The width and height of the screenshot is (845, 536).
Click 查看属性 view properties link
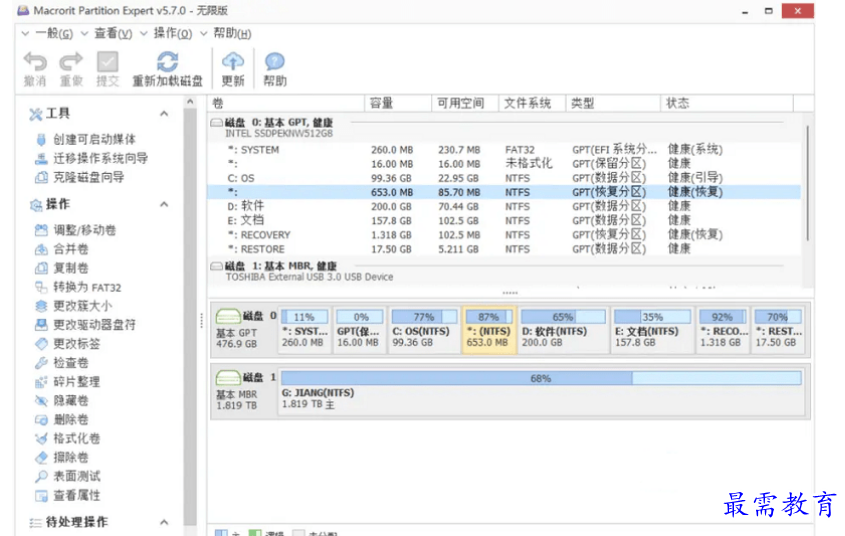76,495
